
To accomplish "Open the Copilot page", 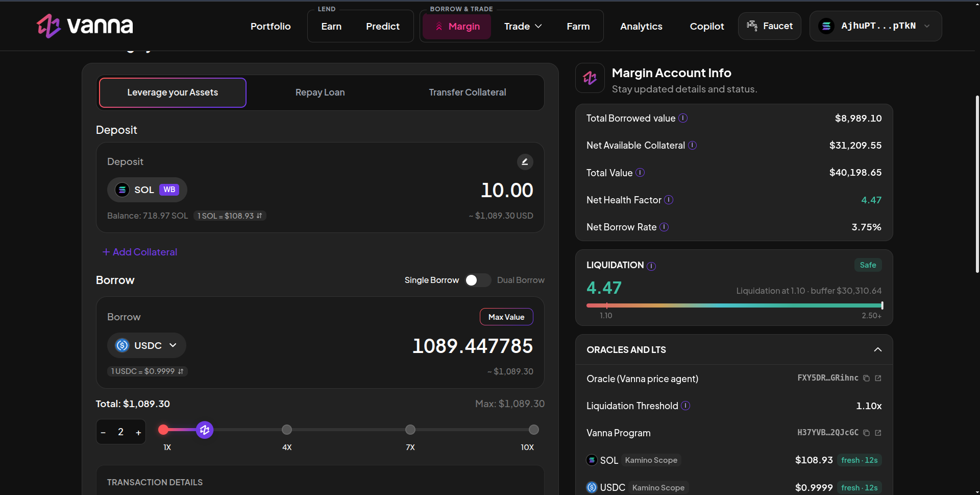I will tap(707, 26).
